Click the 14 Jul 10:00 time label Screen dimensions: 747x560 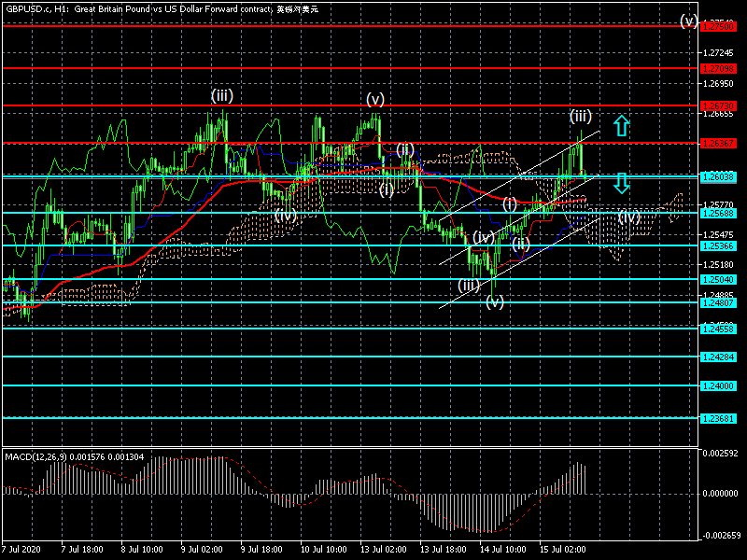503,549
